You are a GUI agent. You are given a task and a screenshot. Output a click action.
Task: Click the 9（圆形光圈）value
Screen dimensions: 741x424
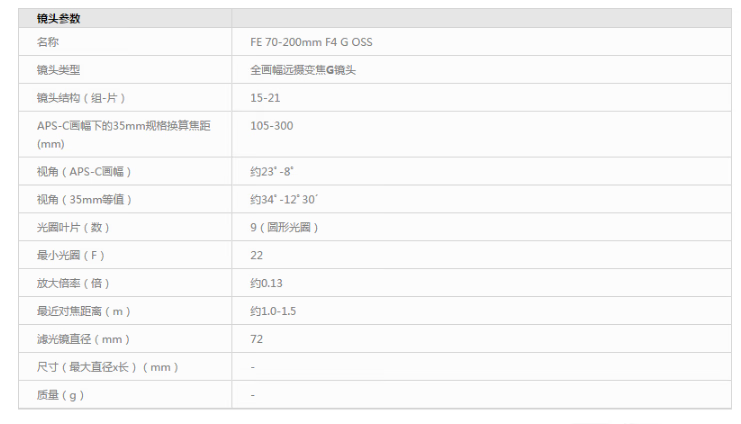(x=285, y=227)
